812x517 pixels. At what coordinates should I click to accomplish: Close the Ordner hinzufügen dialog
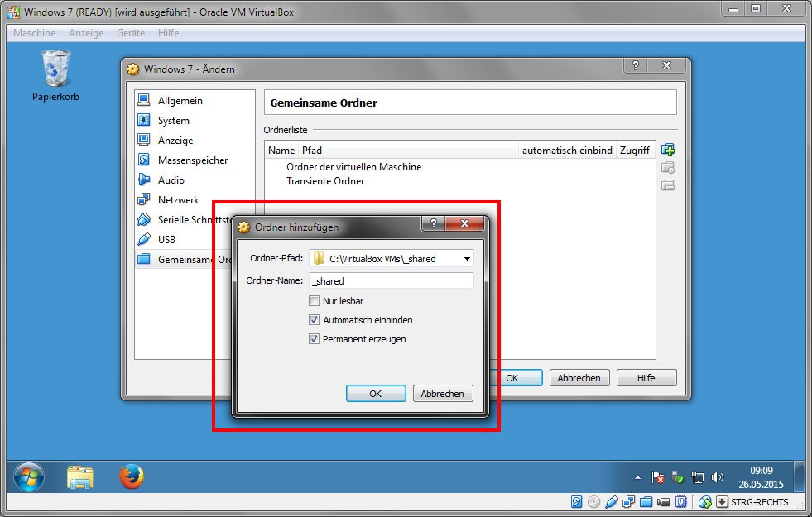click(x=464, y=223)
